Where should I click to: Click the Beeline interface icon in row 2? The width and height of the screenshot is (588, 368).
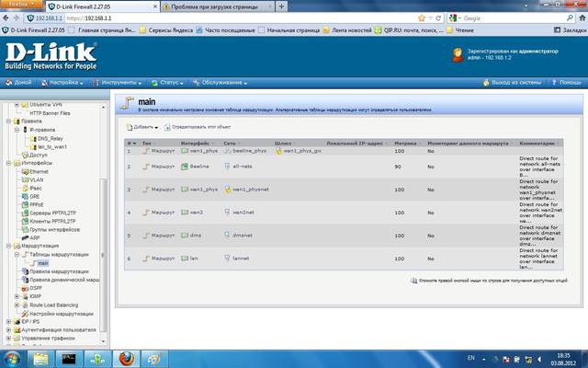pos(185,167)
